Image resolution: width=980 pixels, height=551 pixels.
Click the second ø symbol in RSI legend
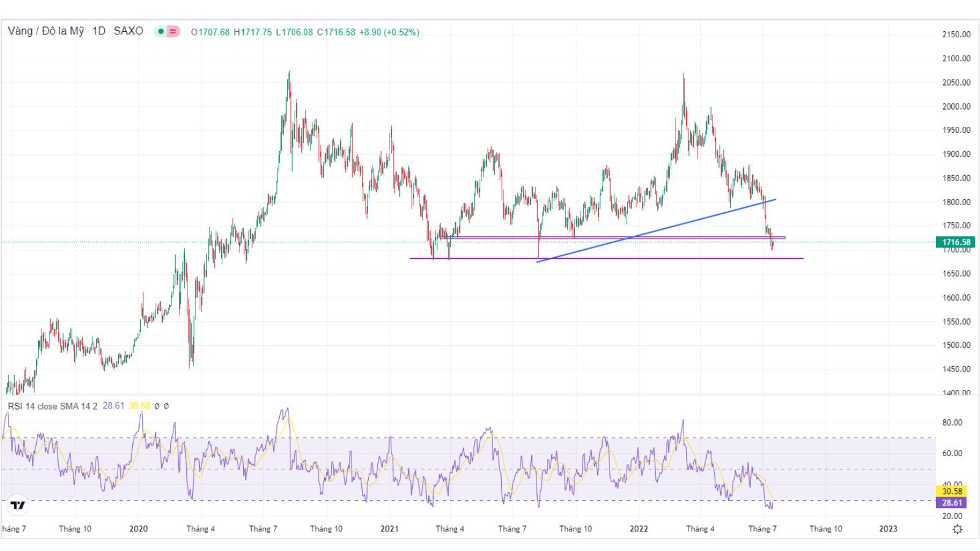(x=166, y=406)
